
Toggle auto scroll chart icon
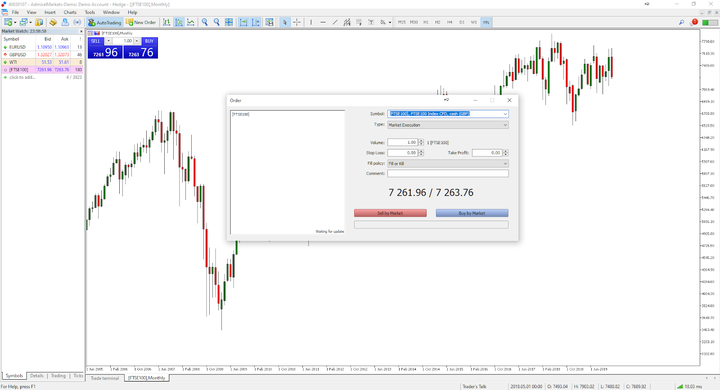pos(243,22)
